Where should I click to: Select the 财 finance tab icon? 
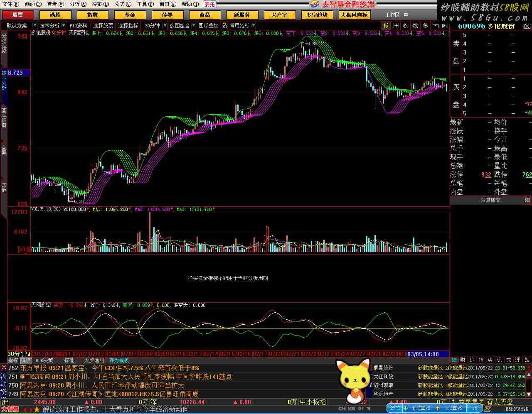tap(463, 360)
